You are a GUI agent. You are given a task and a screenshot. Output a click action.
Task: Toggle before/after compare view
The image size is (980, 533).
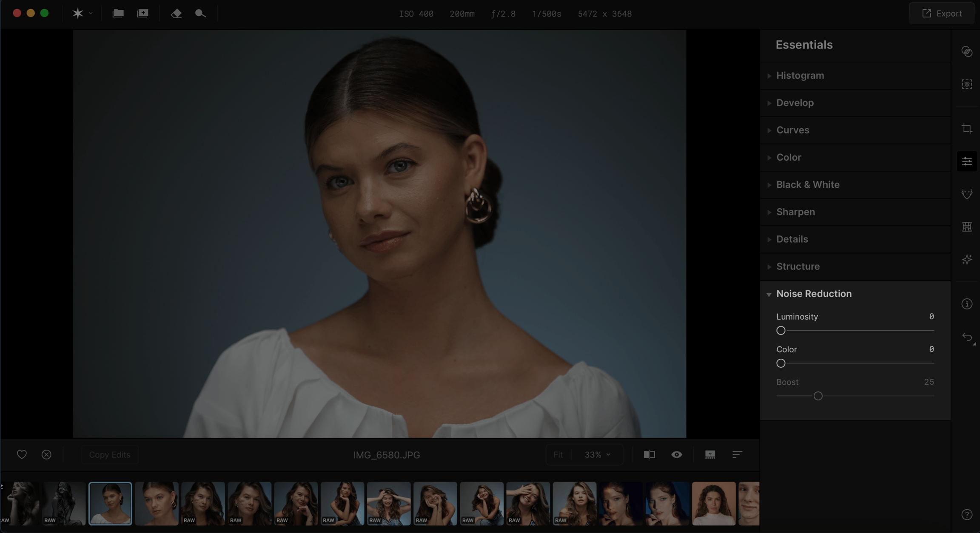click(x=649, y=454)
